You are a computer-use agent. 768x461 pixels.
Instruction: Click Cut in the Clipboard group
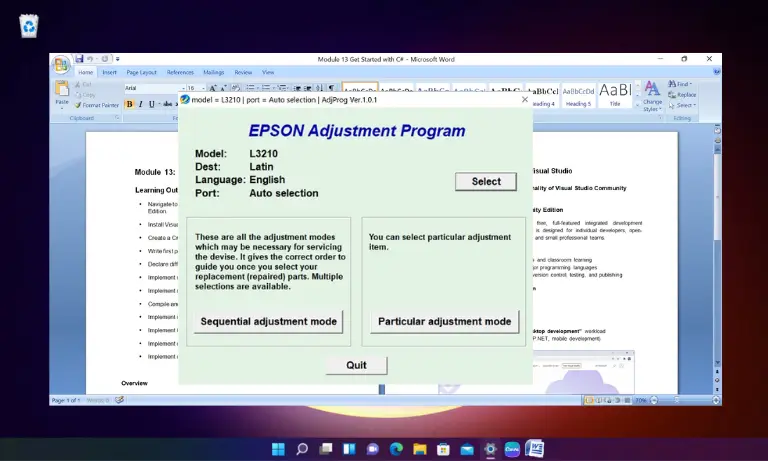tap(83, 84)
